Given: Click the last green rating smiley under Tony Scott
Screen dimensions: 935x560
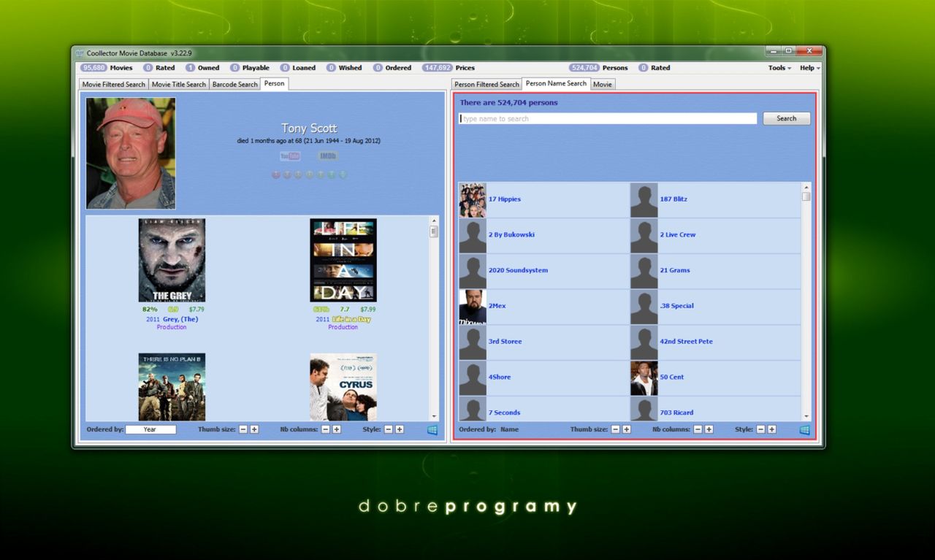Looking at the screenshot, I should [x=343, y=174].
